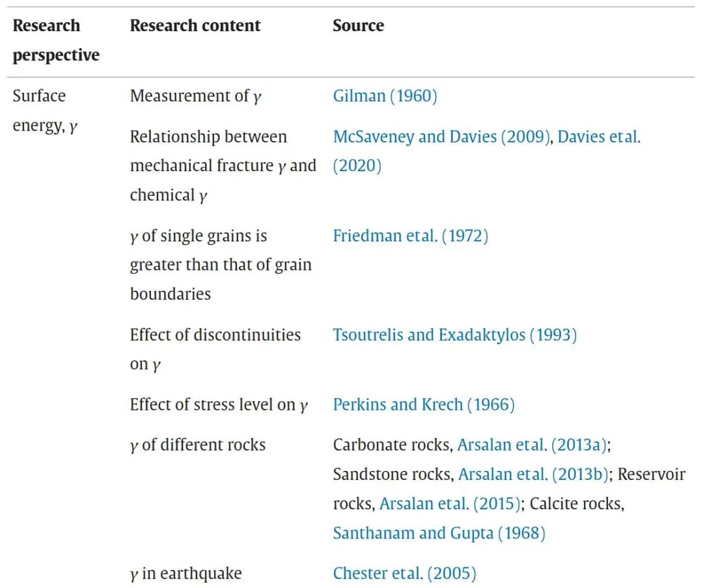Click the Research content column header
The image size is (703, 588).
pyautogui.click(x=195, y=26)
